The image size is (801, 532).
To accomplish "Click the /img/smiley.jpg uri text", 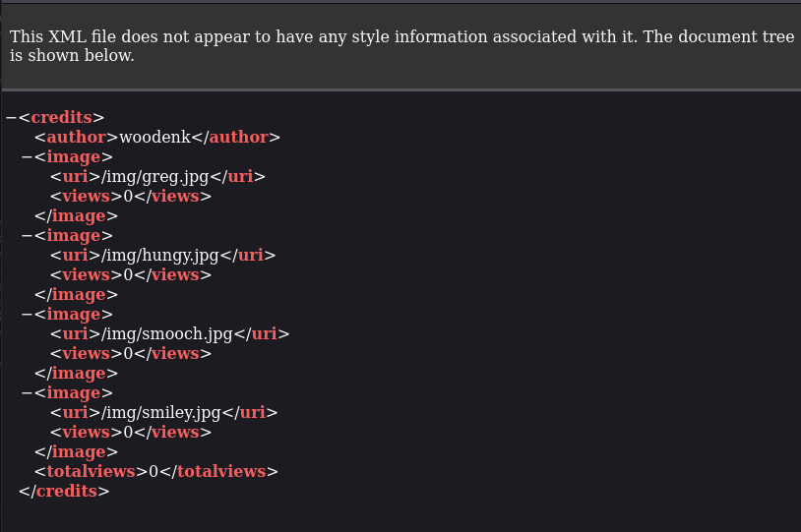I will pyautogui.click(x=161, y=413).
